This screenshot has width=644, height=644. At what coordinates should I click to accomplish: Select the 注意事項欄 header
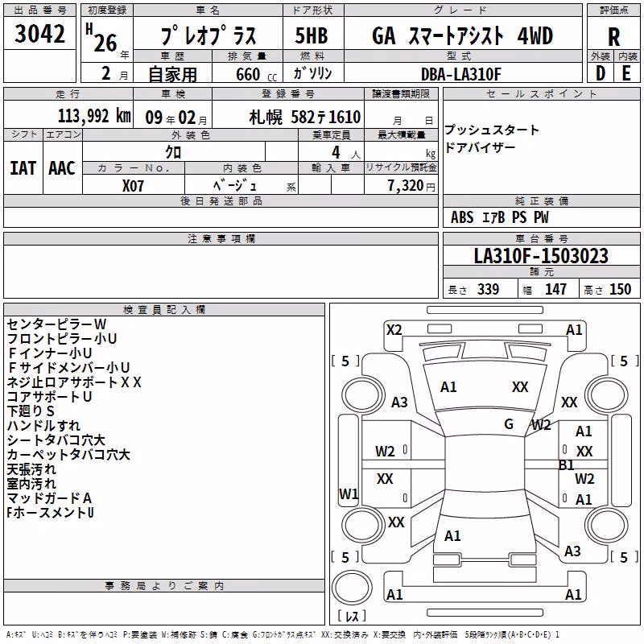click(x=221, y=238)
